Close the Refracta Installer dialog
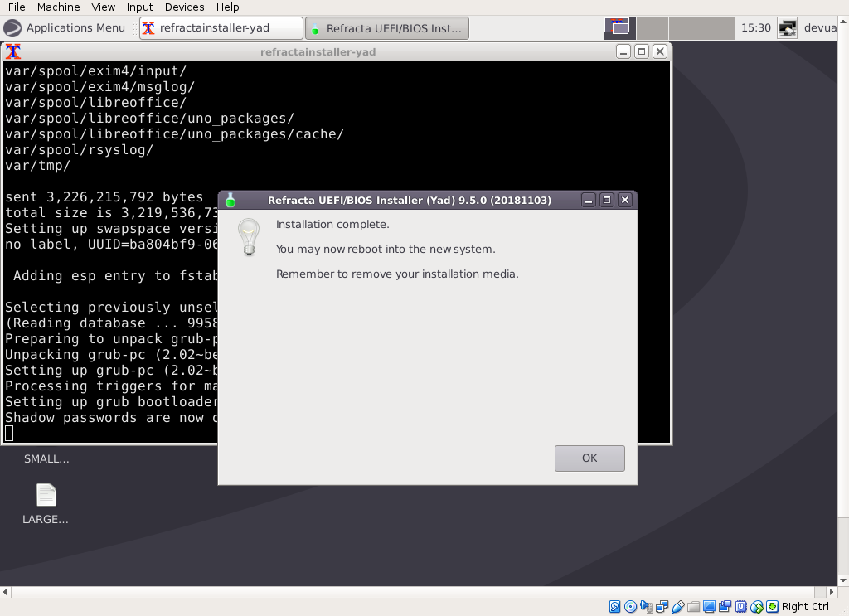The image size is (849, 616). coord(625,201)
